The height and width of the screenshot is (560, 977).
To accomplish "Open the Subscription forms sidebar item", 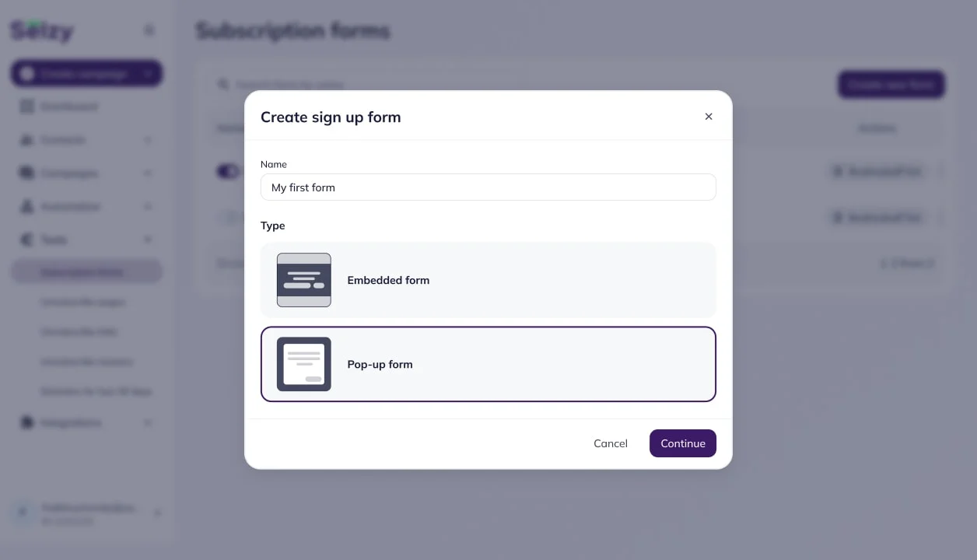I will pyautogui.click(x=82, y=272).
